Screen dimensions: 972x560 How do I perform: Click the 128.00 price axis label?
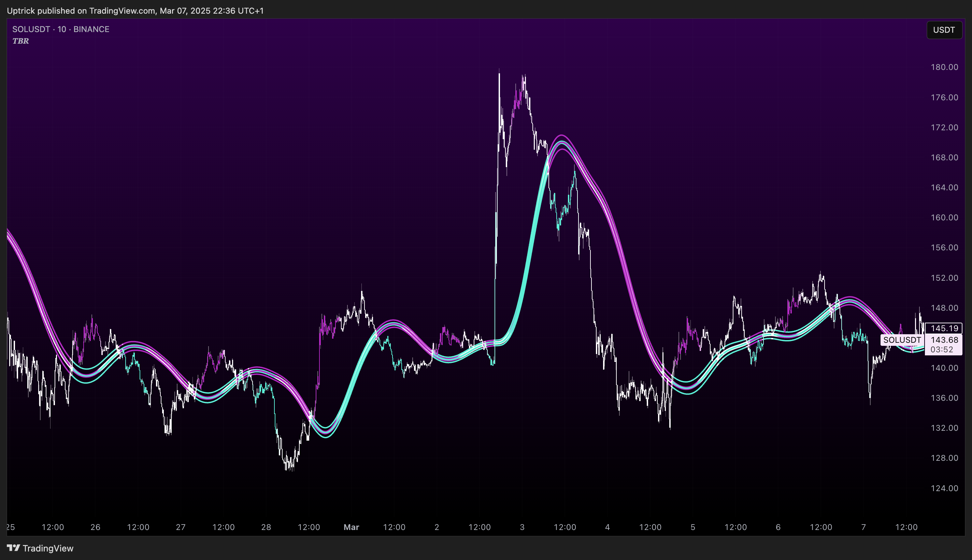pyautogui.click(x=944, y=458)
